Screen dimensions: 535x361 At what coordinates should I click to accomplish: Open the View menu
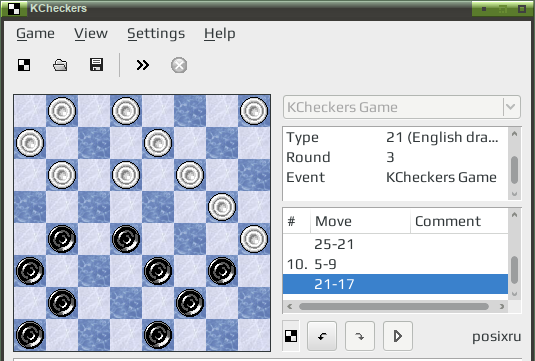click(x=91, y=33)
